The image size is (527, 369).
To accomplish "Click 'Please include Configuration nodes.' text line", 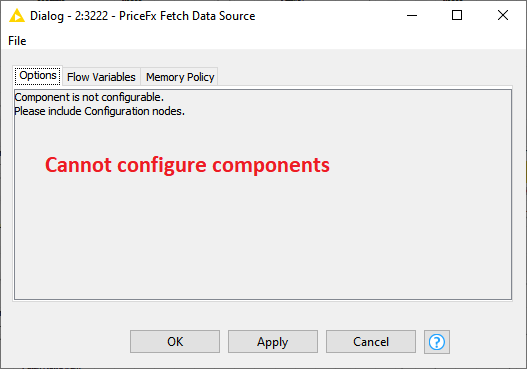I will point(99,111).
